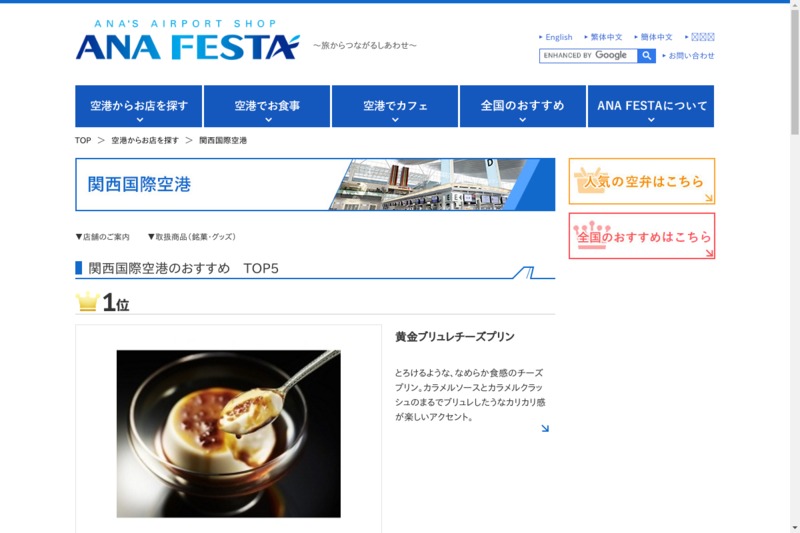Open the cheese pudding product photo
Viewport: 800px width, 533px height.
click(229, 434)
